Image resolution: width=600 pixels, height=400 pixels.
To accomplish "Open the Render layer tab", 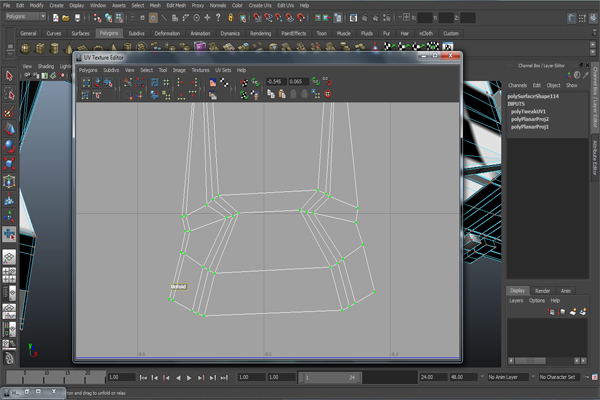I will (x=542, y=291).
